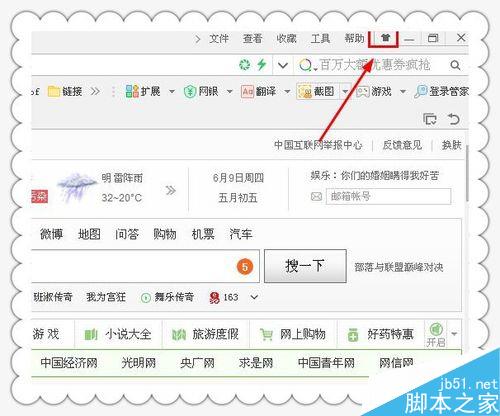Select the 汽车 search tab

point(241,234)
